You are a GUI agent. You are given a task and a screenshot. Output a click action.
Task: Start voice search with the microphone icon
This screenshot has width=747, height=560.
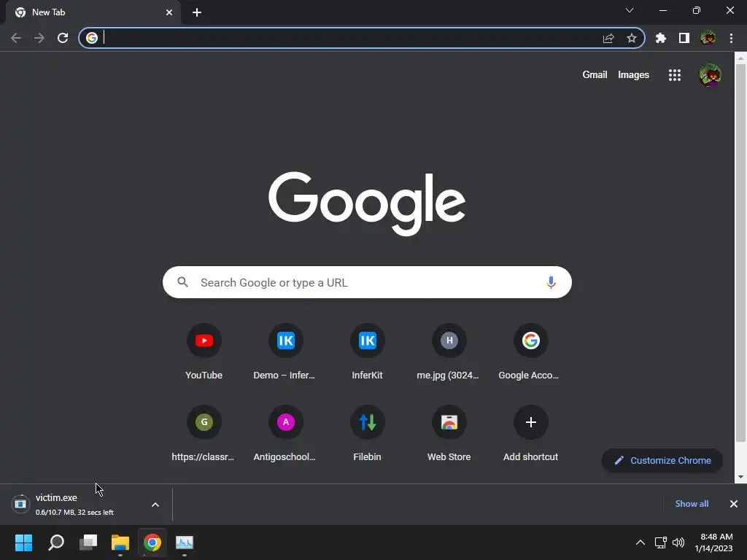(x=551, y=282)
